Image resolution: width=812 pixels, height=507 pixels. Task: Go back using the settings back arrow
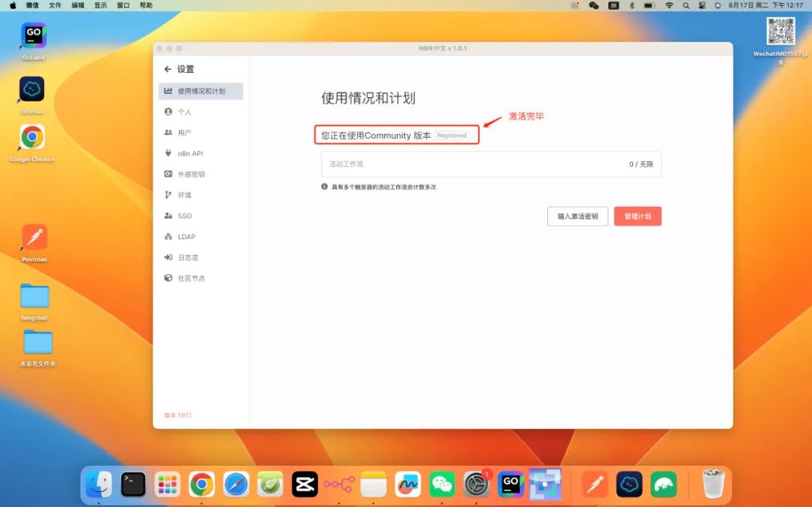click(167, 69)
